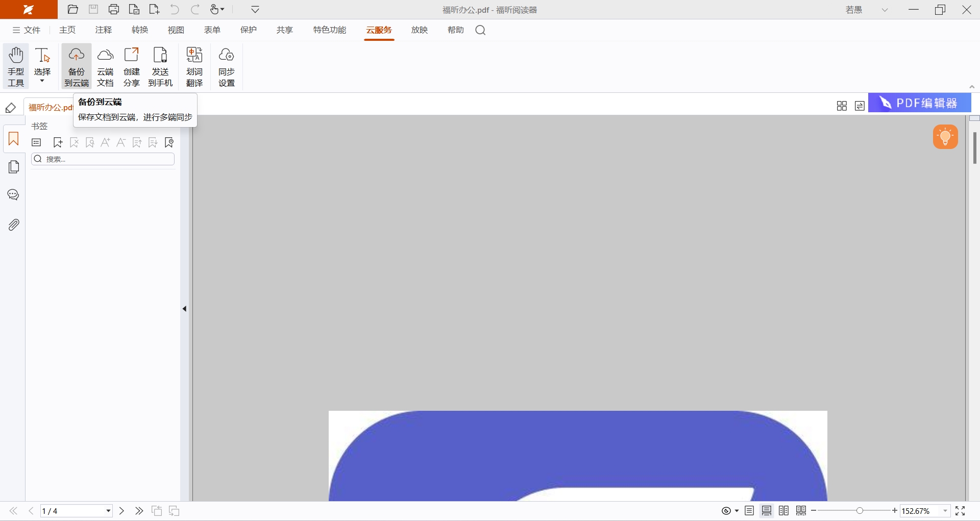The height and width of the screenshot is (521, 980).
Task: Click the zoom slider handle
Action: [860, 511]
